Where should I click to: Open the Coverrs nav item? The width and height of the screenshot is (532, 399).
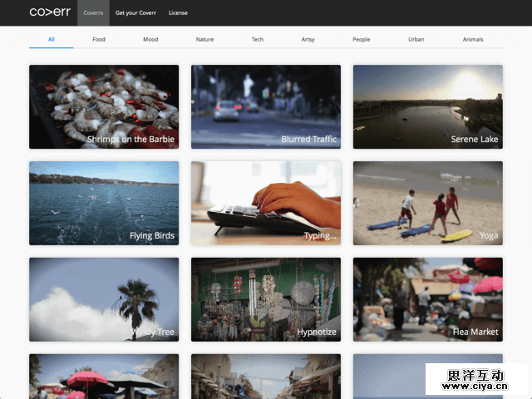pyautogui.click(x=93, y=13)
